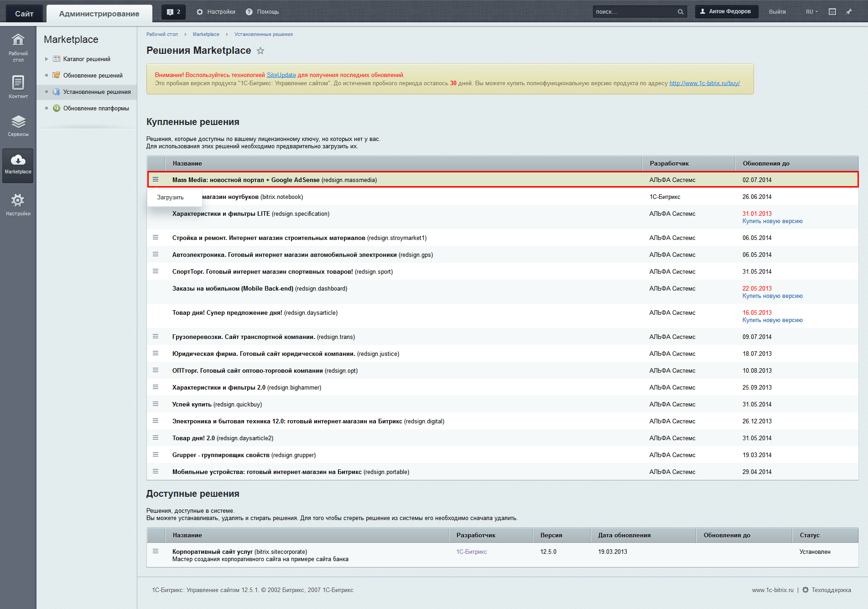Click user button Антон Федоров

[x=726, y=12]
